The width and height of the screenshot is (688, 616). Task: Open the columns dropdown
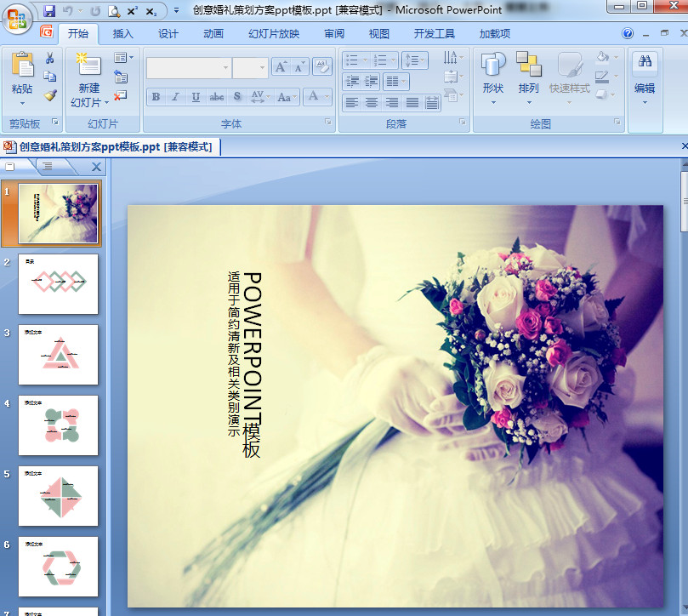coord(395,81)
